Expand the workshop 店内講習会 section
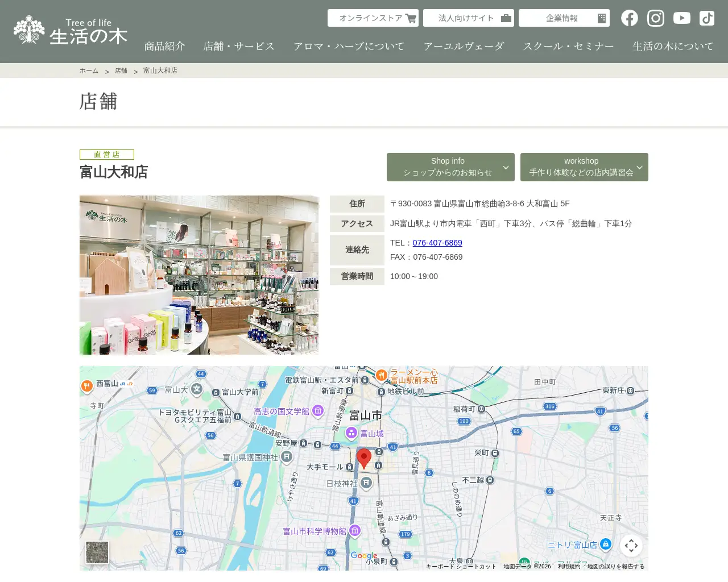 584,167
